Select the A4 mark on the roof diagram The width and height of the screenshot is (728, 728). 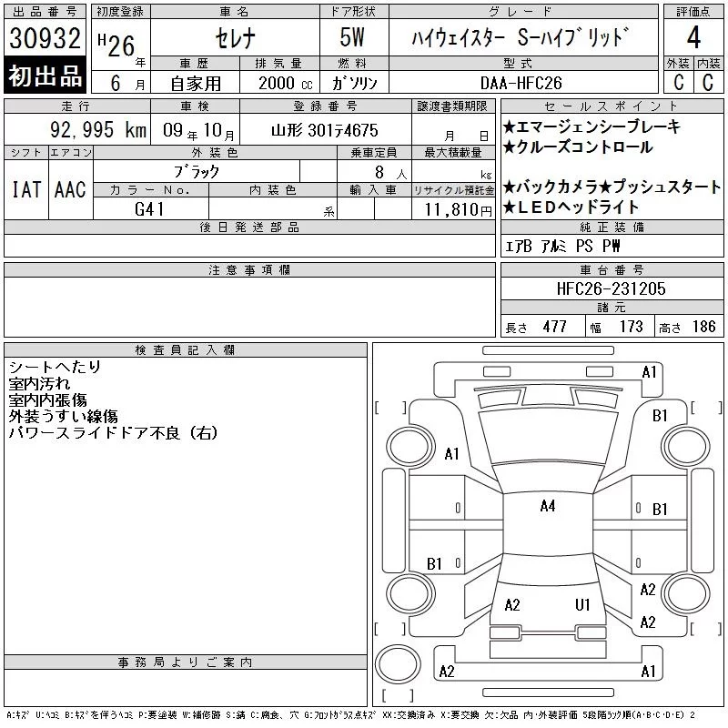click(548, 506)
